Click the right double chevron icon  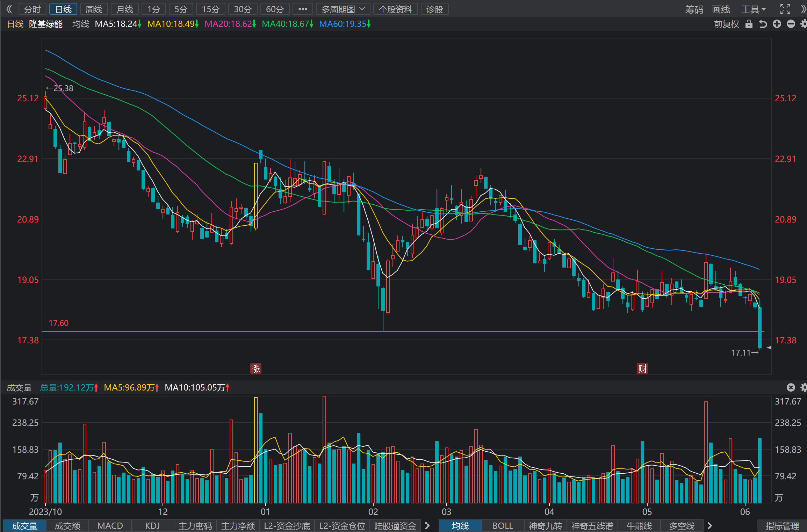(x=803, y=9)
